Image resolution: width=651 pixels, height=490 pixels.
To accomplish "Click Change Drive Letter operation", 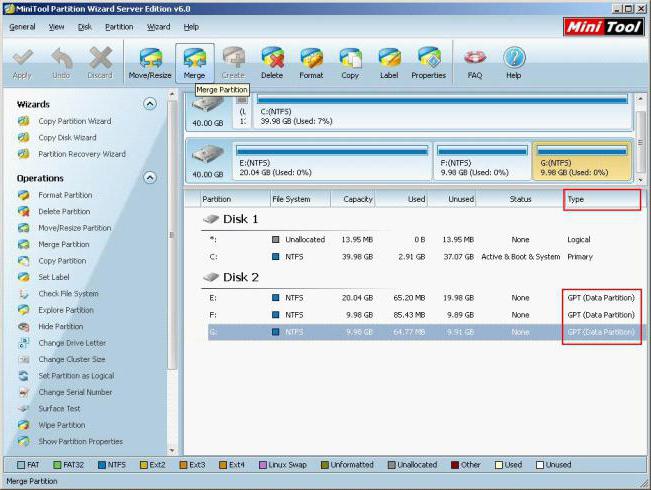I will 72,343.
